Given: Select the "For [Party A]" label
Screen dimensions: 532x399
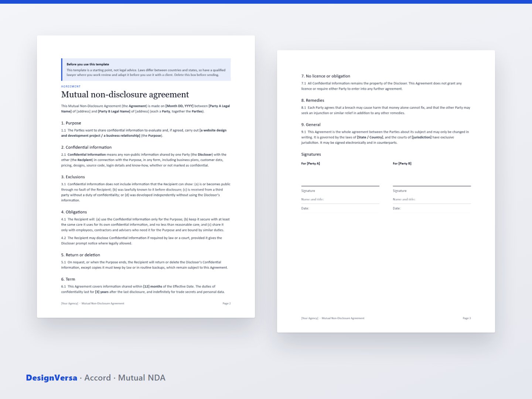Looking at the screenshot, I should [x=311, y=163].
